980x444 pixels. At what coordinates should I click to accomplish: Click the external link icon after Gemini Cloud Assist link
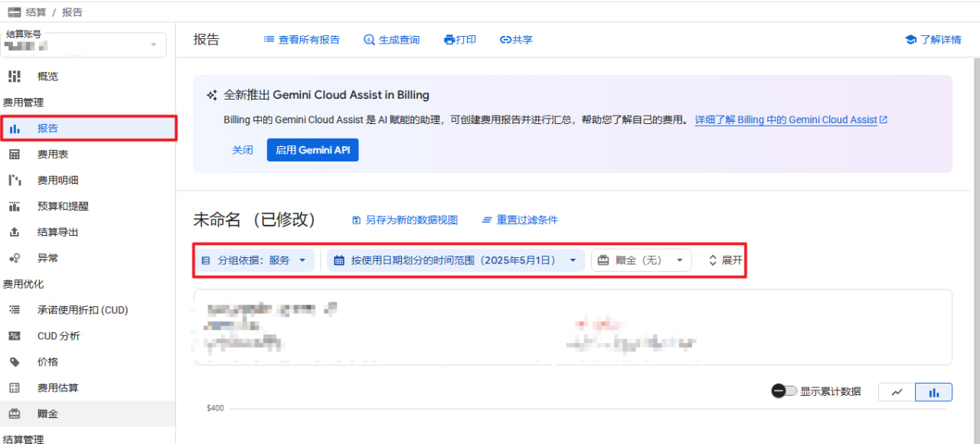(x=884, y=120)
